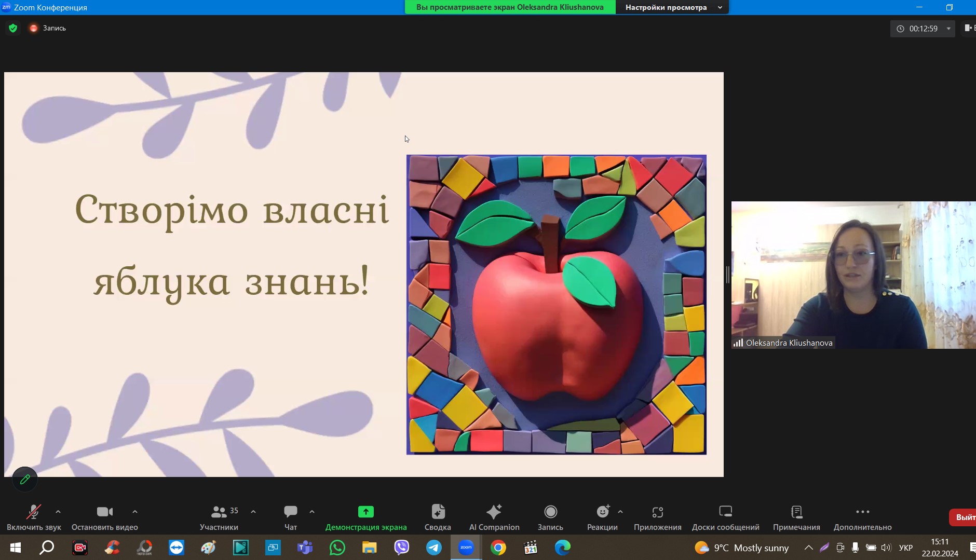The height and width of the screenshot is (560, 976).
Task: Open the Participants panel icon
Action: pyautogui.click(x=219, y=512)
